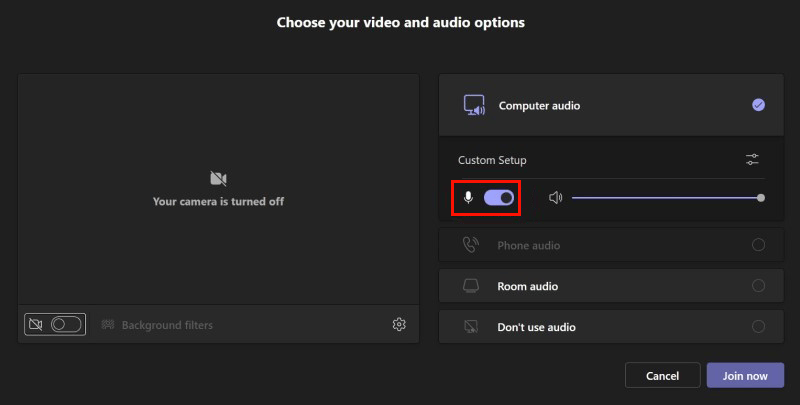Open the Custom Setup device settings sliders icon
The width and height of the screenshot is (800, 405).
pyautogui.click(x=752, y=160)
